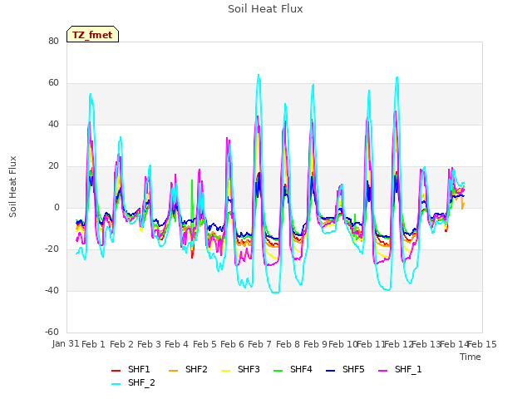The image size is (532, 399).
Task: Toggle SHF1 series in the legend
Action: pyautogui.click(x=131, y=369)
